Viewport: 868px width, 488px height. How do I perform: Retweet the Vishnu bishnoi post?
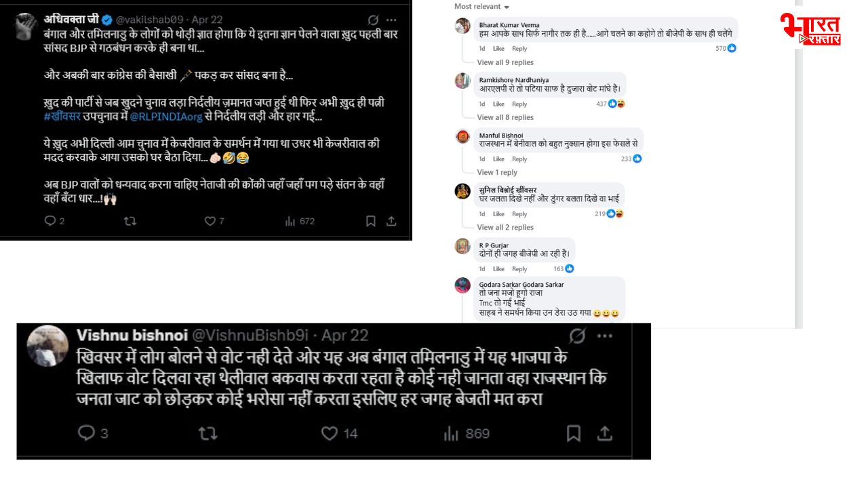pos(207,433)
